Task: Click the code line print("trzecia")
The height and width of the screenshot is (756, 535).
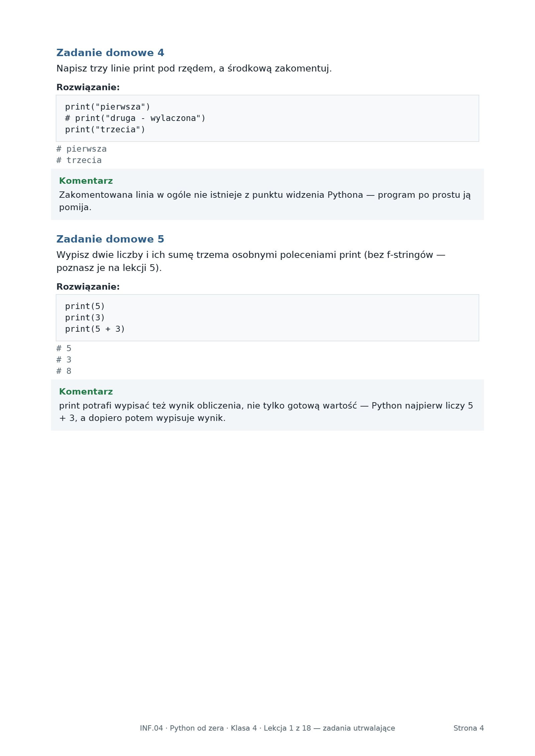Action: pos(105,130)
